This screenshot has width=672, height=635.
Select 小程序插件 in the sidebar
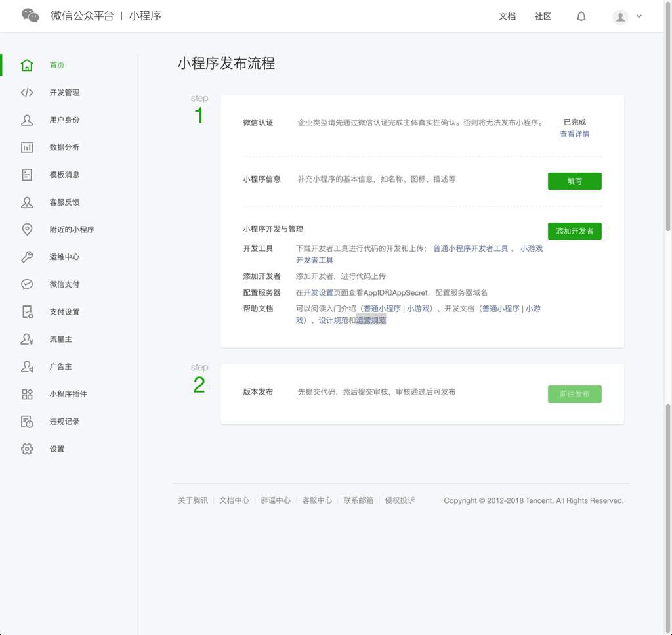tap(68, 394)
